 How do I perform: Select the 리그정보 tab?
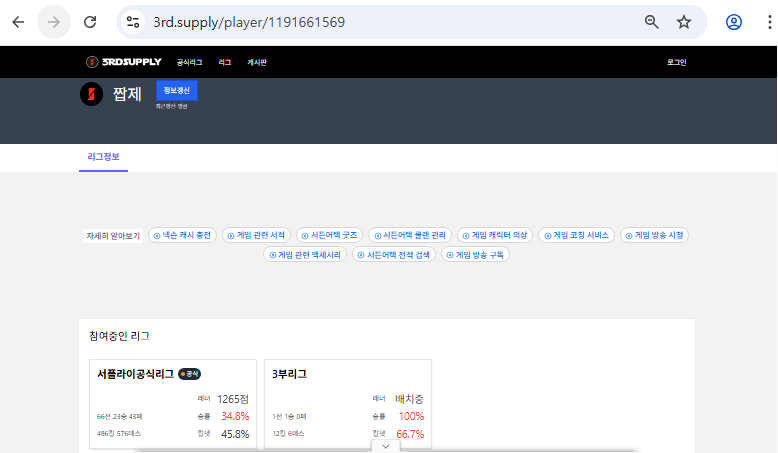(103, 157)
